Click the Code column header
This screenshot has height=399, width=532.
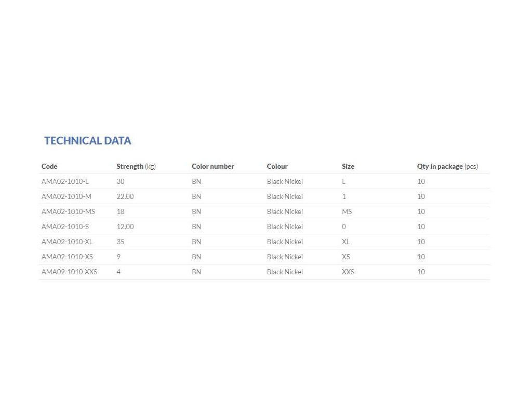[49, 166]
